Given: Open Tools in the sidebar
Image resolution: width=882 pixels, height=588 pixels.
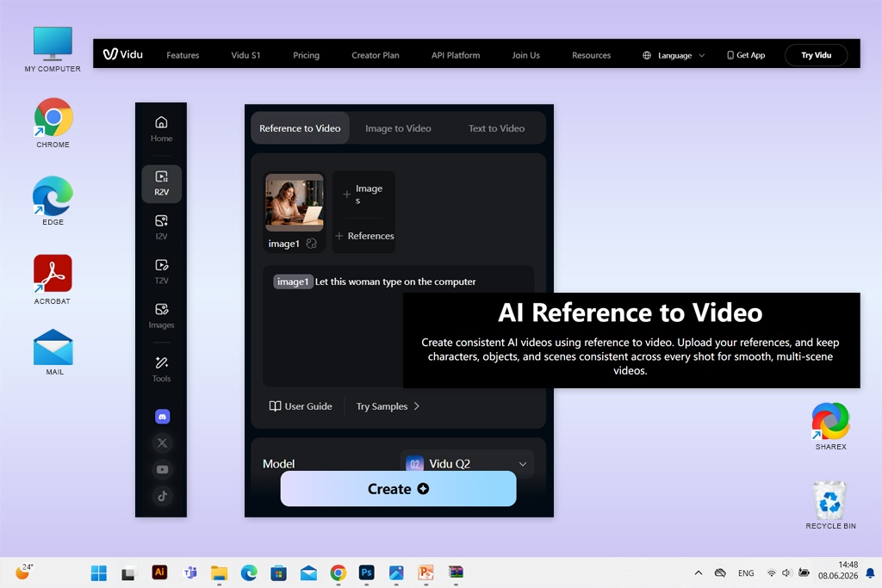Looking at the screenshot, I should point(161,369).
